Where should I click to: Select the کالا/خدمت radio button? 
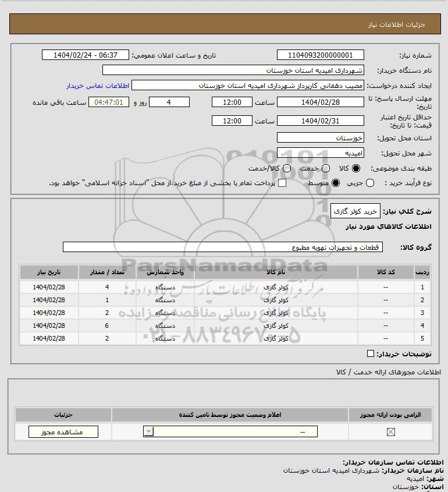point(286,168)
